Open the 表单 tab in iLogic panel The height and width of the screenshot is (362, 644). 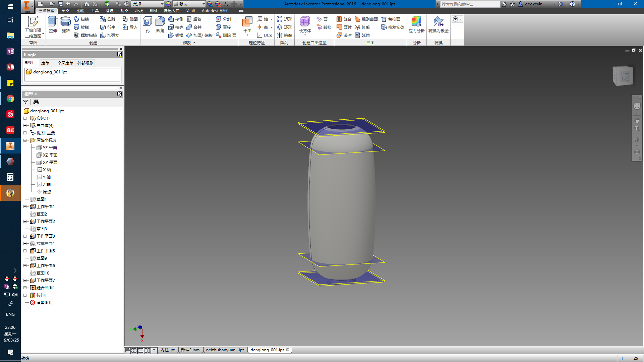[x=45, y=63]
